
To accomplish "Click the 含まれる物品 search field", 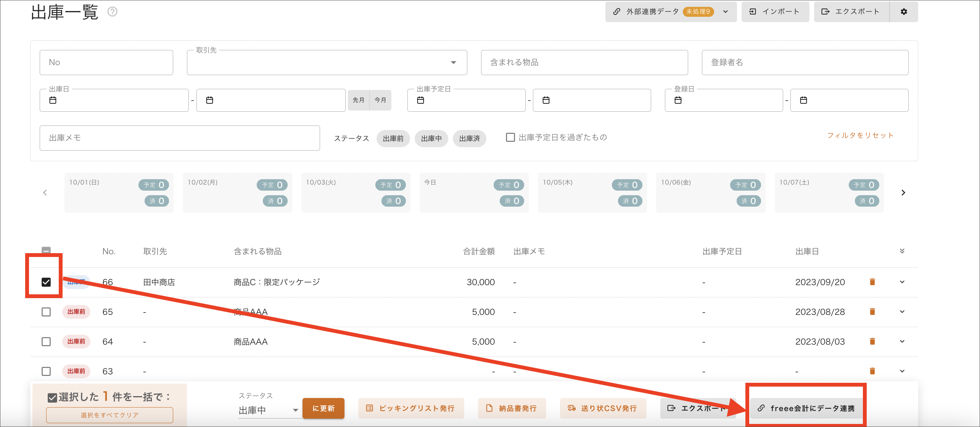I will 584,63.
